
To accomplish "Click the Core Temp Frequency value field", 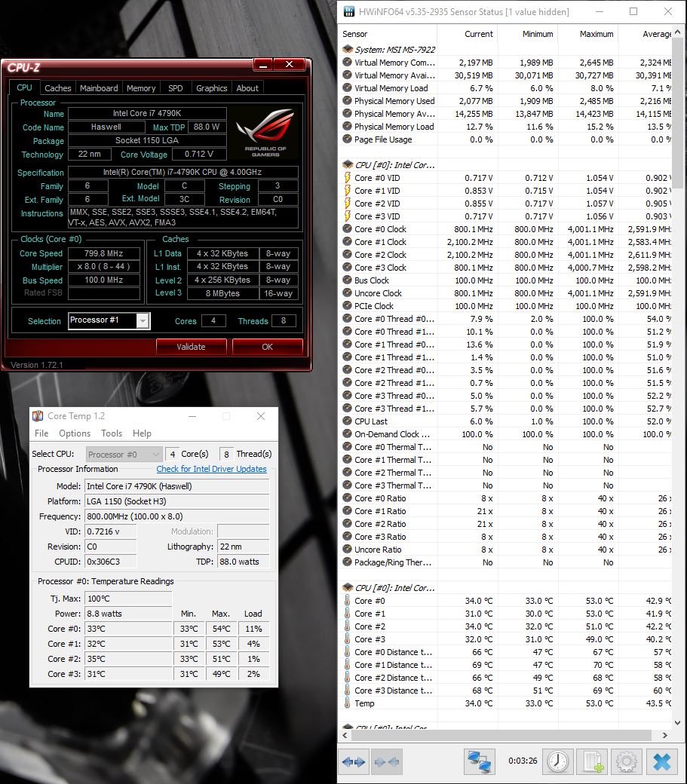I will tap(177, 516).
